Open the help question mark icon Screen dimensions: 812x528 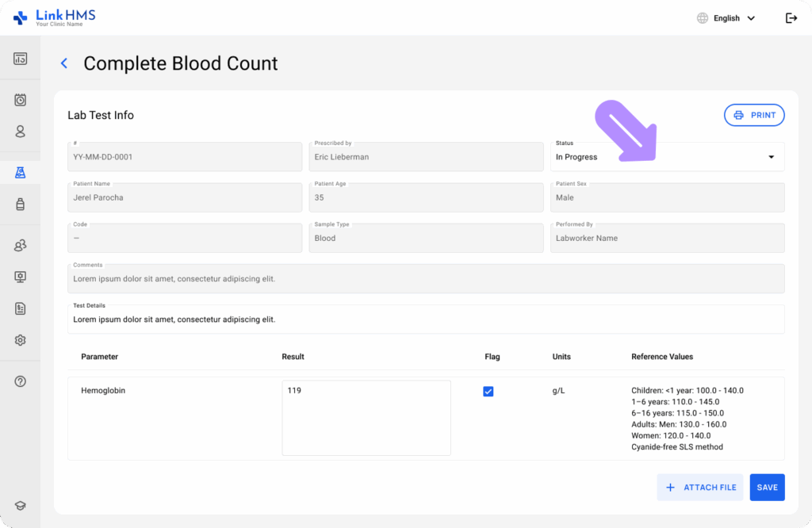point(20,381)
